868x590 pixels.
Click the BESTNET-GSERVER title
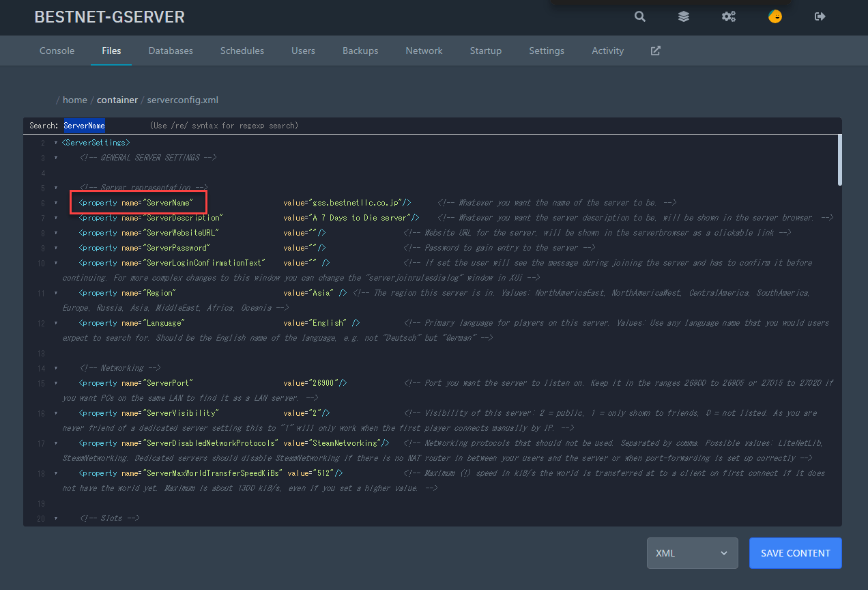coord(109,17)
